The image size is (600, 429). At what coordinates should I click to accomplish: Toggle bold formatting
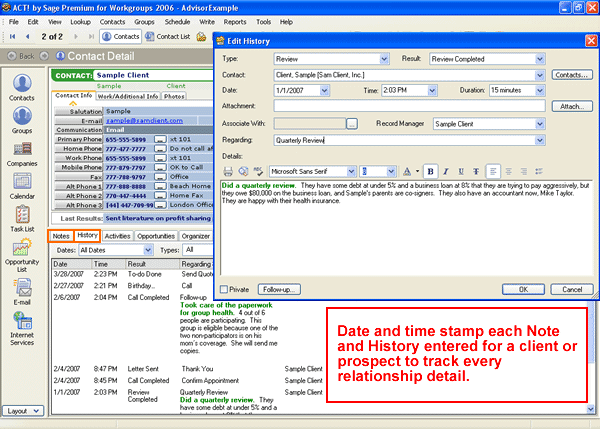(430, 171)
